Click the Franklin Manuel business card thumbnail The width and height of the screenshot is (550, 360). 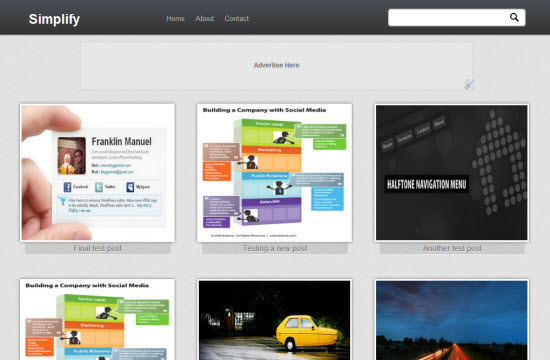(x=98, y=173)
